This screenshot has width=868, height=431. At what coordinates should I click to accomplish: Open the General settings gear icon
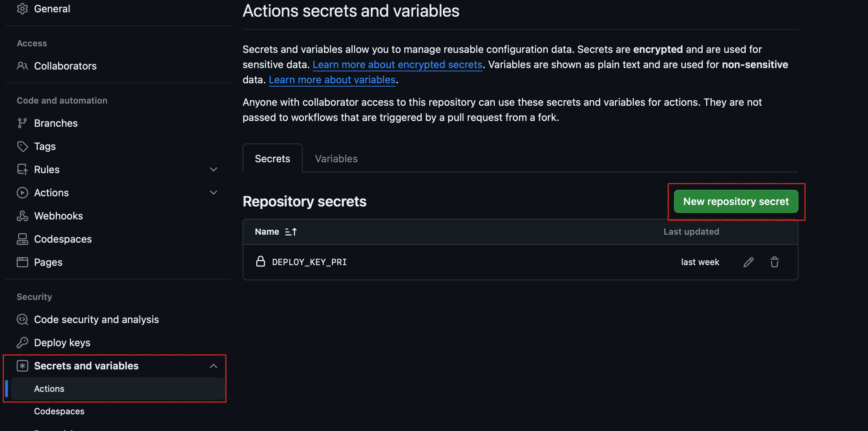(x=22, y=8)
